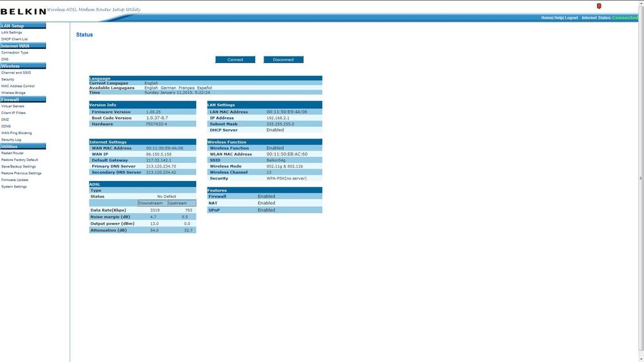The image size is (644, 362).
Task: Open Connection Type page
Action: click(15, 53)
